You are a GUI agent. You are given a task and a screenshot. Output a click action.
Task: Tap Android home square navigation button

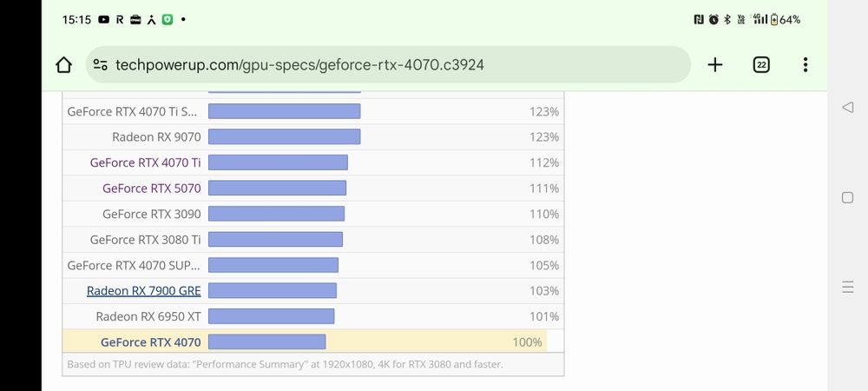tap(847, 197)
